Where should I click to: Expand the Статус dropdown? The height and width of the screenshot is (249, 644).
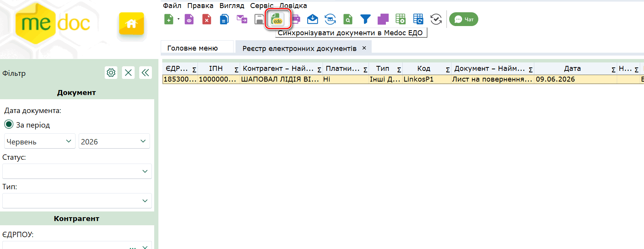pos(77,171)
